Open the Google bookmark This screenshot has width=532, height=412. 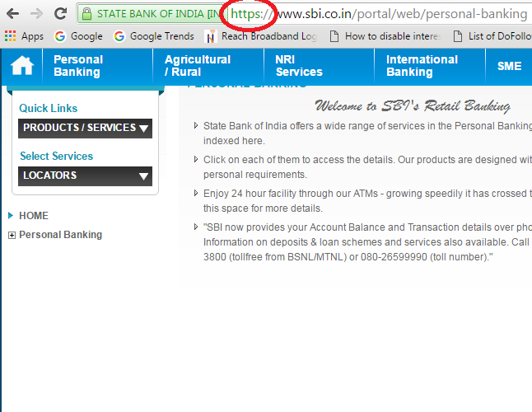click(x=78, y=36)
